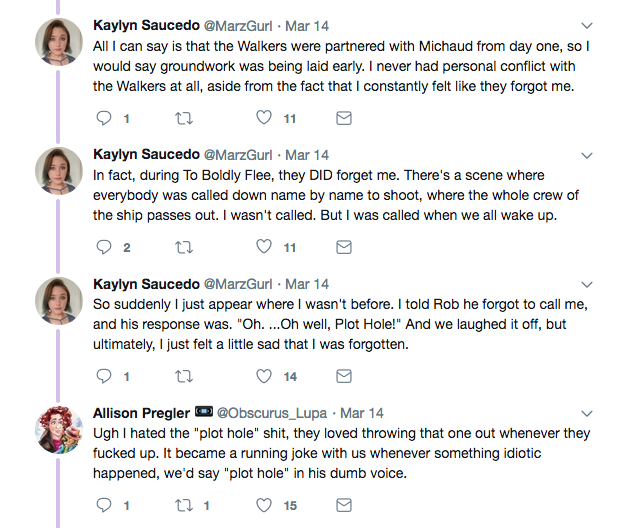The image size is (632, 528).
Task: Reply to the first Kaylyn Saucedo tweet
Action: tap(104, 118)
